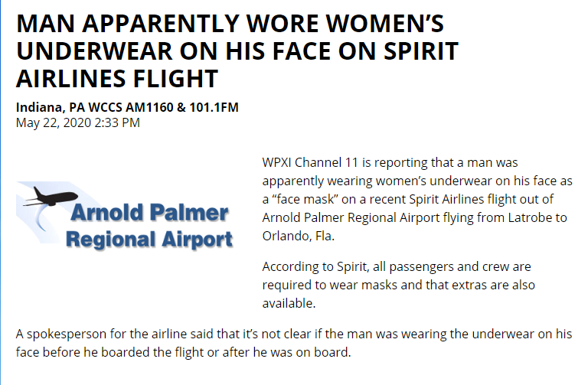Click 'AIRLINES FLIGHT' on the headline's last line
The width and height of the screenshot is (588, 385).
117,79
